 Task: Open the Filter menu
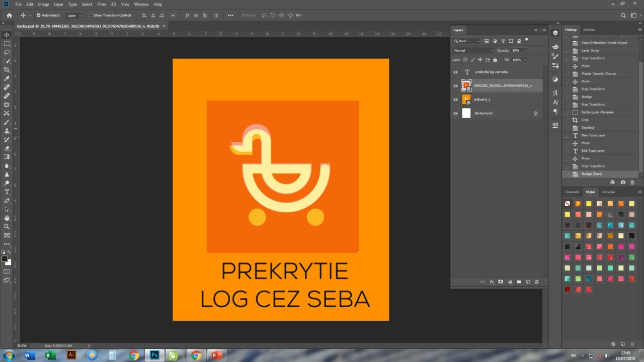coord(102,4)
